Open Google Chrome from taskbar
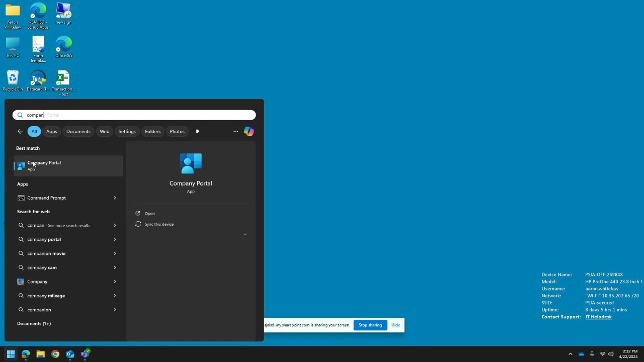This screenshot has height=362, width=644. (x=55, y=354)
